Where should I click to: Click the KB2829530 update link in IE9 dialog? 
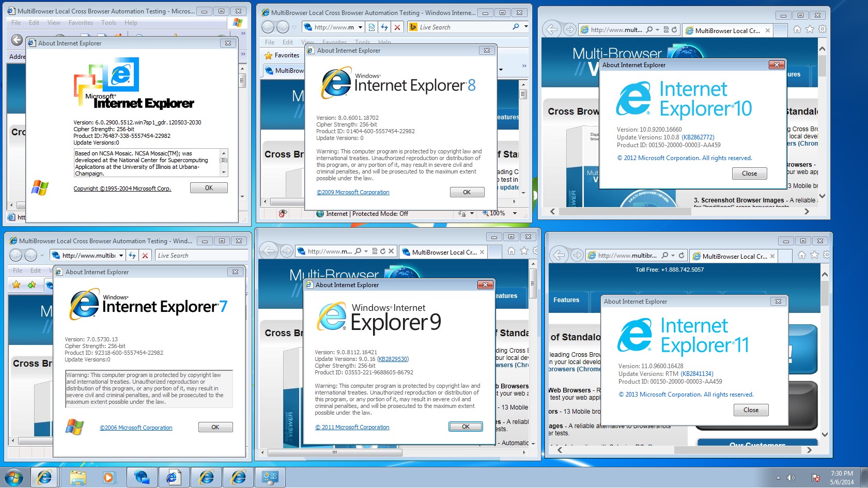(x=394, y=358)
